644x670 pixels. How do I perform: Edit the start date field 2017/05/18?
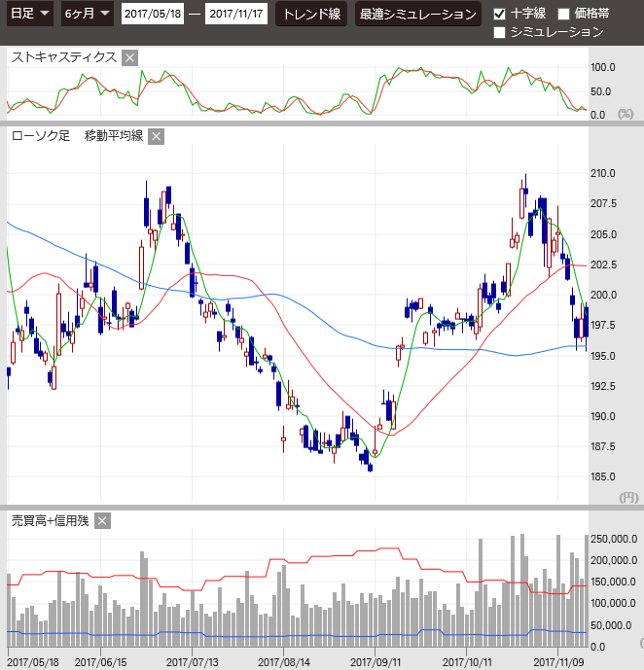click(152, 16)
